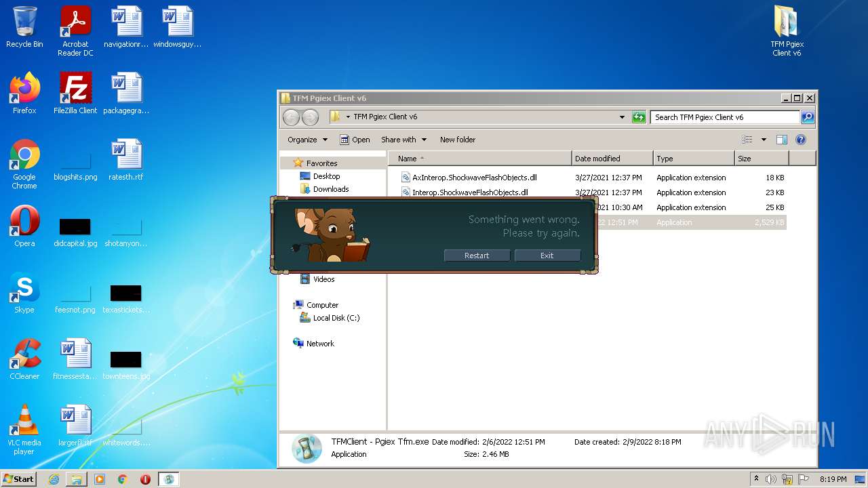Select didcapital.jpg desktop file

(x=75, y=230)
